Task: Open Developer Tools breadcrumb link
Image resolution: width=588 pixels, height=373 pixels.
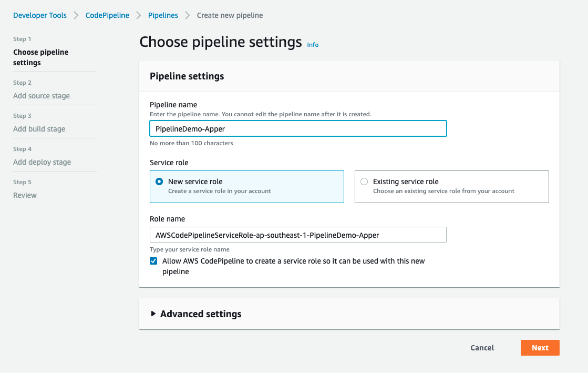Action: point(40,15)
